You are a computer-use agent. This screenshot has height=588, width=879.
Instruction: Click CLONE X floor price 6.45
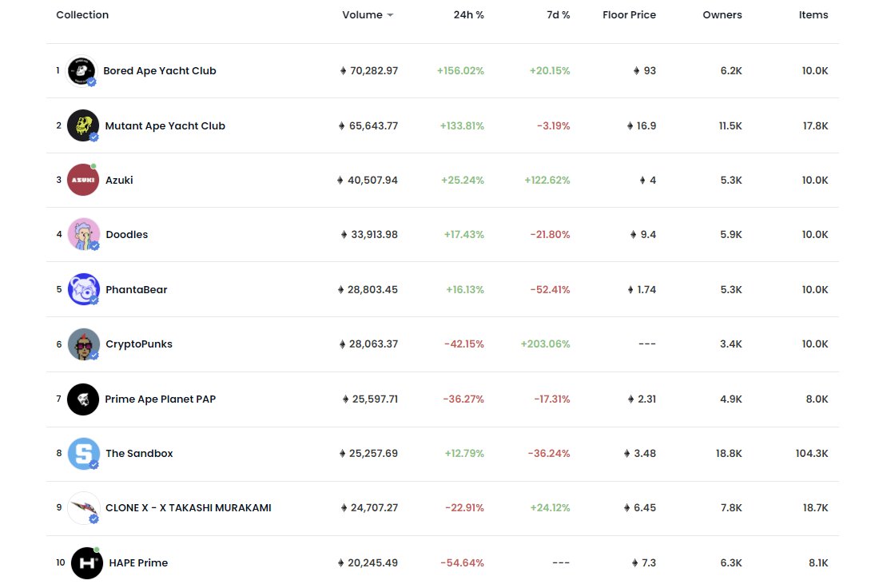coord(645,508)
